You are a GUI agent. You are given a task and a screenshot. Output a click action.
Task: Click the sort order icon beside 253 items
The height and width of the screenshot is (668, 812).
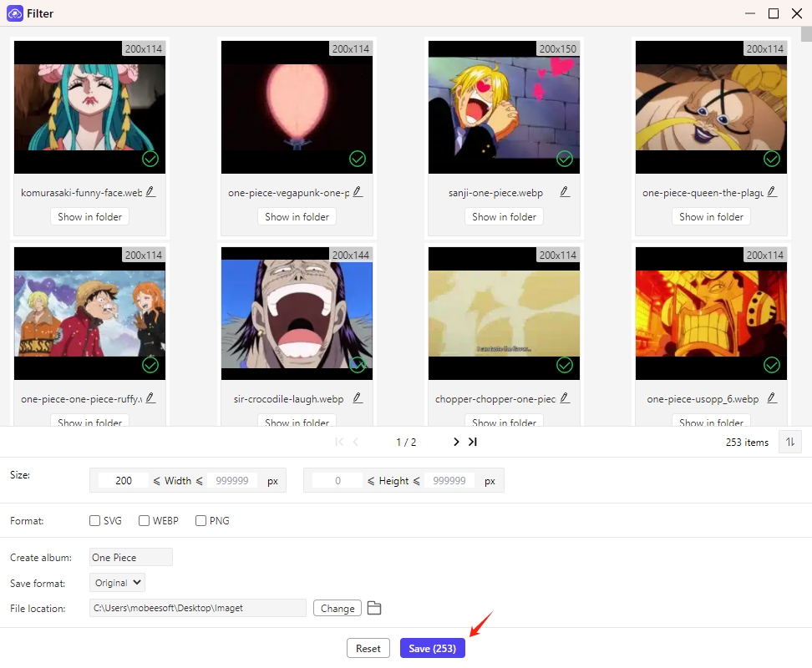tap(789, 442)
